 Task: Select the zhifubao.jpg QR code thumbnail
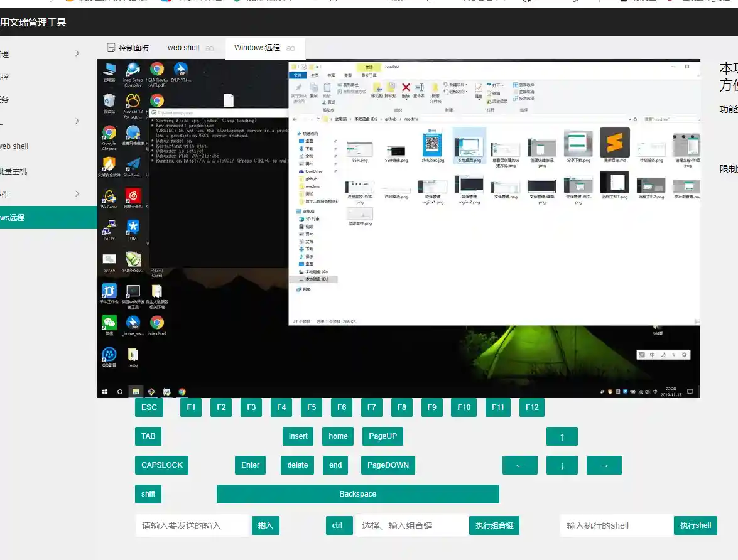pos(433,145)
